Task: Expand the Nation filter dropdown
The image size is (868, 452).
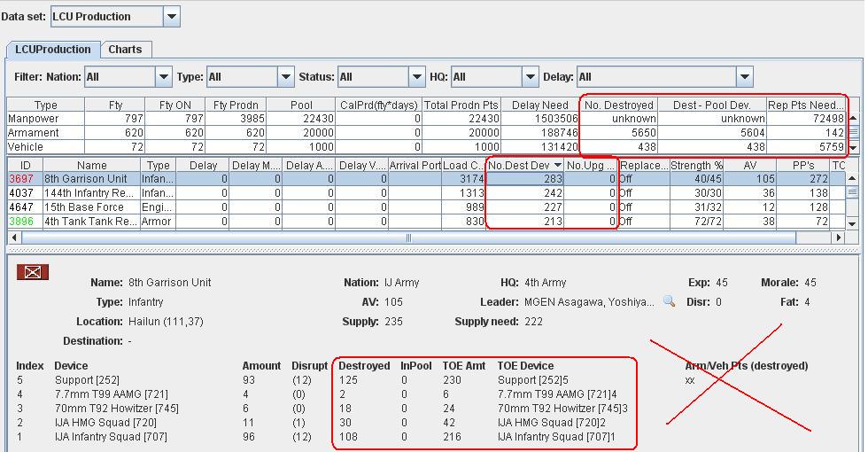Action: 163,77
